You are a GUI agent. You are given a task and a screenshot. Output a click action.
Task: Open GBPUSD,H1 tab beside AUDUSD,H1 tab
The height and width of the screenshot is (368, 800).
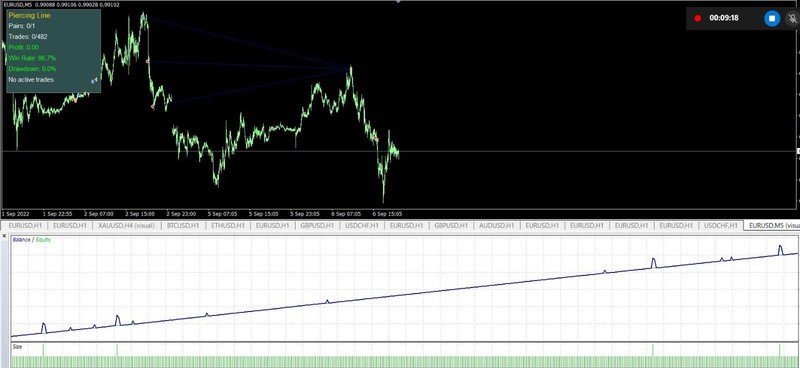click(451, 225)
